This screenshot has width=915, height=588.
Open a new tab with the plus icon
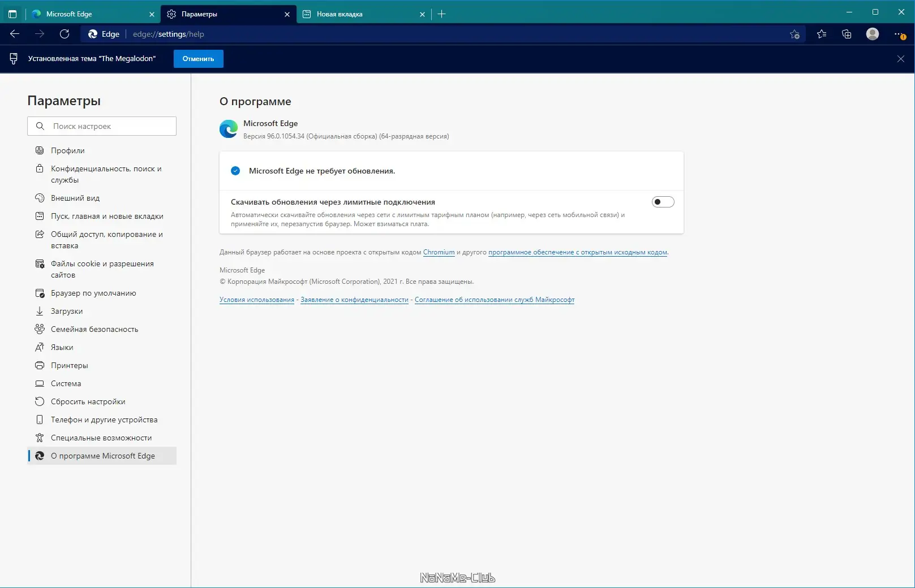click(442, 14)
